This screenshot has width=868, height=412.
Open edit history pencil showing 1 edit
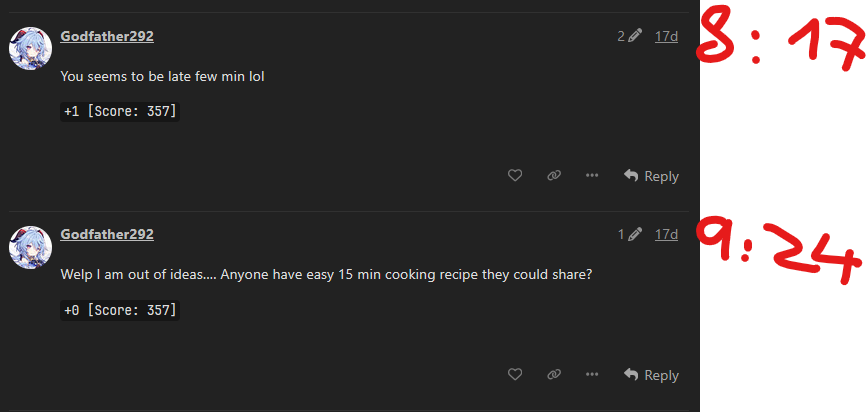pyautogui.click(x=629, y=235)
